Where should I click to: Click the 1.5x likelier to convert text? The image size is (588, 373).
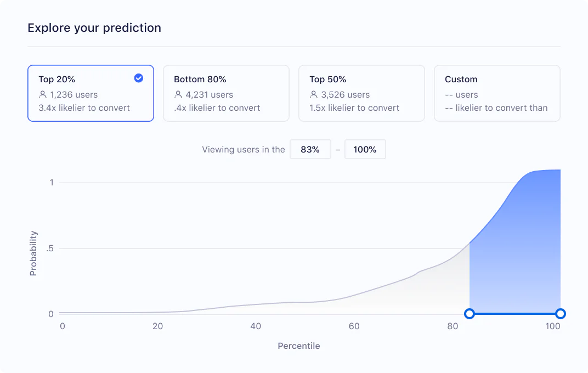point(354,108)
